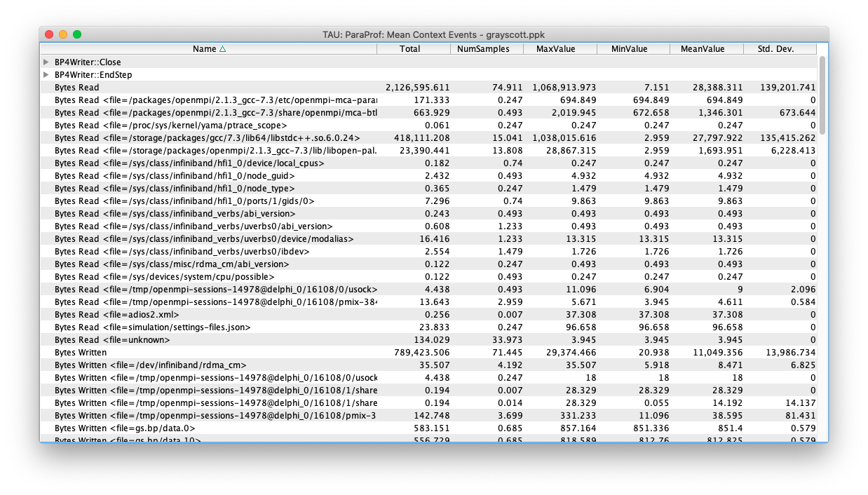Select Bytes Read uverbs0/device/modalias row
This screenshot has height=495, width=868.
(x=428, y=239)
